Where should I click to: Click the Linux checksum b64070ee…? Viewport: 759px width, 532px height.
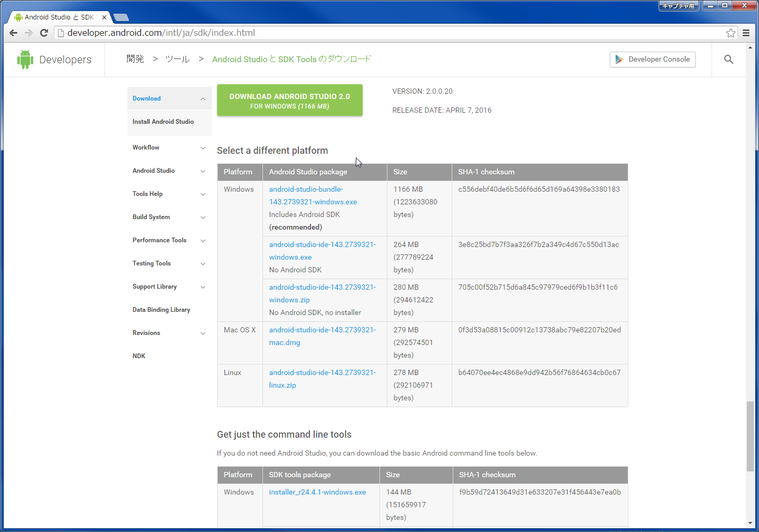[539, 372]
